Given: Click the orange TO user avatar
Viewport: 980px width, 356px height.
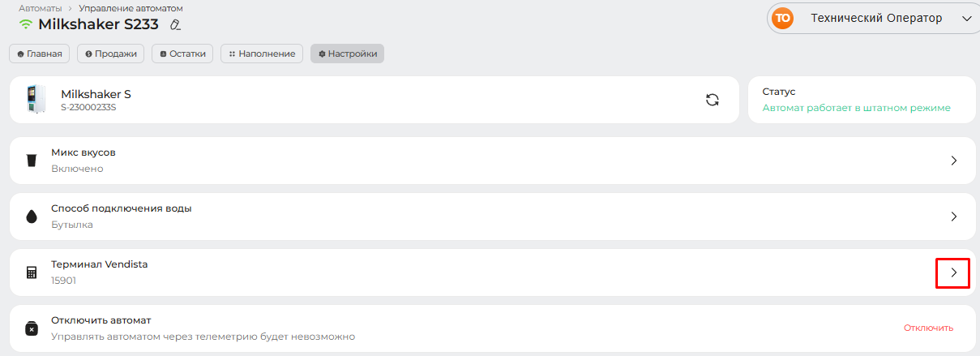Looking at the screenshot, I should (x=782, y=19).
